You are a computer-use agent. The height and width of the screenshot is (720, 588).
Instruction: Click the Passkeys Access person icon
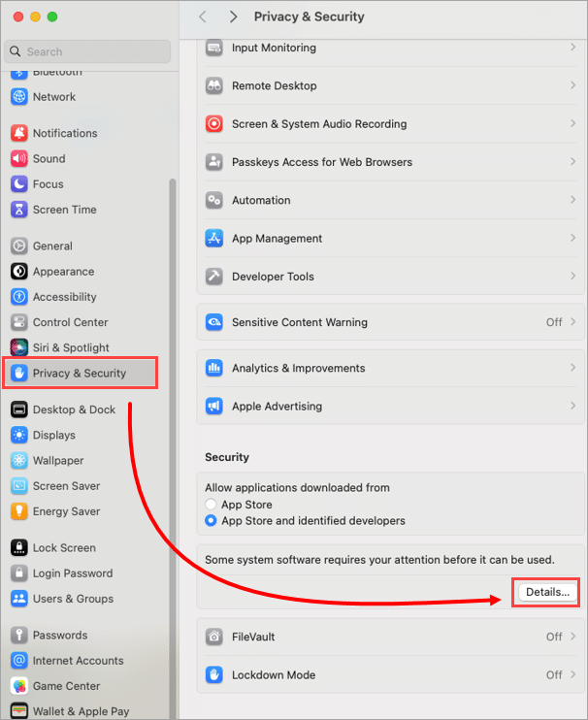213,162
